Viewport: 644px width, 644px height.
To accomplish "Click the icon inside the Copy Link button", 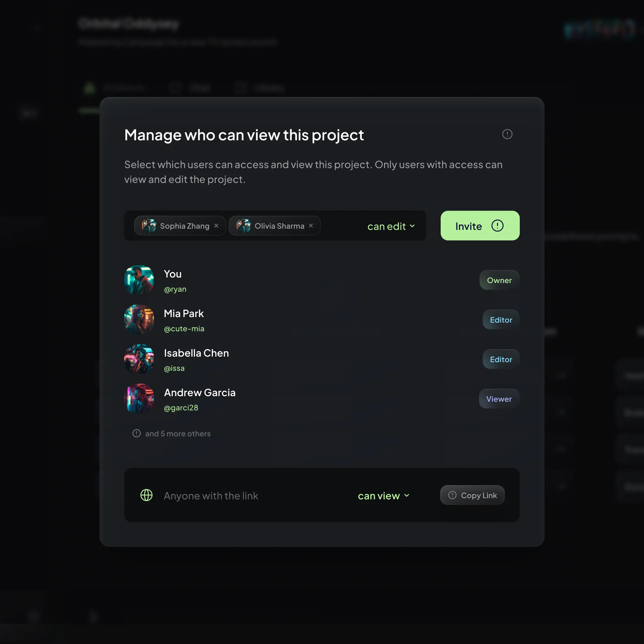I will pos(452,495).
